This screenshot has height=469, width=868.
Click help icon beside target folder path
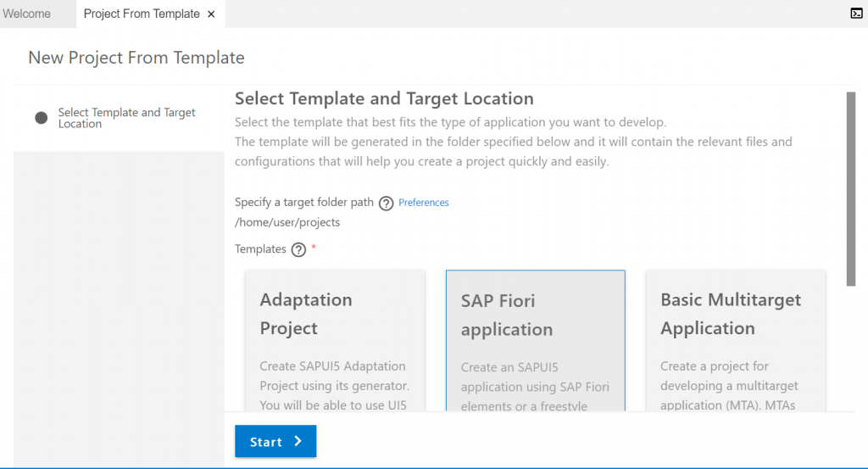click(386, 204)
